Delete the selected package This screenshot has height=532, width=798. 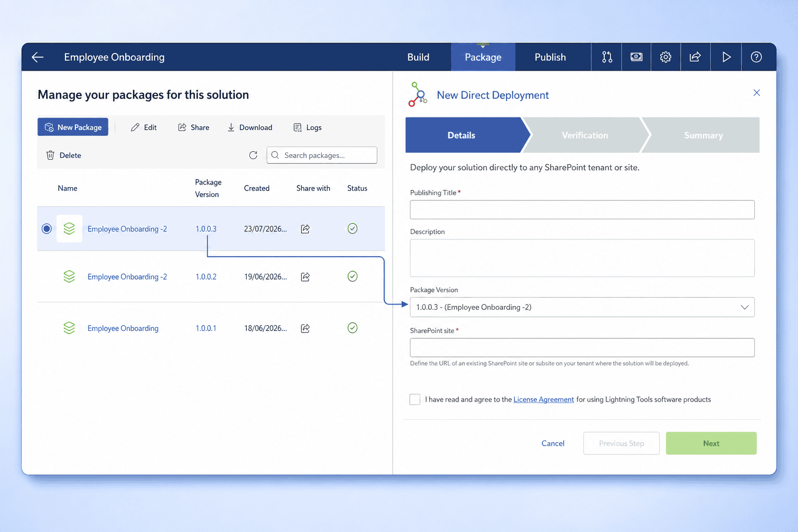(63, 155)
